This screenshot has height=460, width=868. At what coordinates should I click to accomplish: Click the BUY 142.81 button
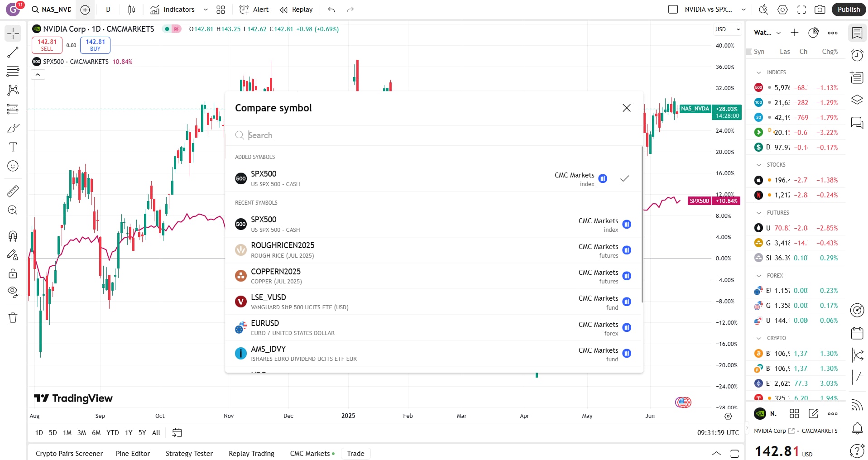(x=95, y=45)
